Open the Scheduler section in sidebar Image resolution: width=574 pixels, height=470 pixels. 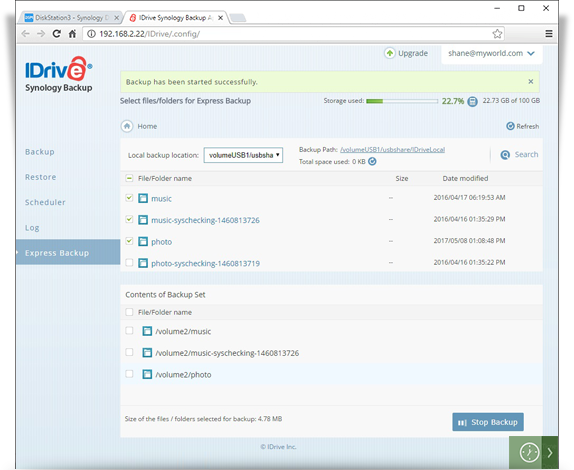(x=45, y=202)
